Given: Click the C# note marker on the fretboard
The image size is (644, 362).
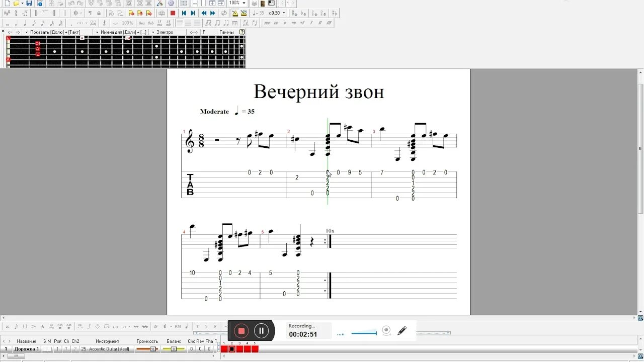Looking at the screenshot, I should coord(38,44).
